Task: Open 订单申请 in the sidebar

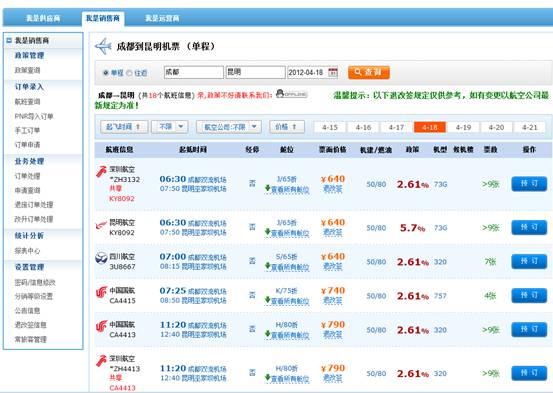Action: tap(28, 145)
